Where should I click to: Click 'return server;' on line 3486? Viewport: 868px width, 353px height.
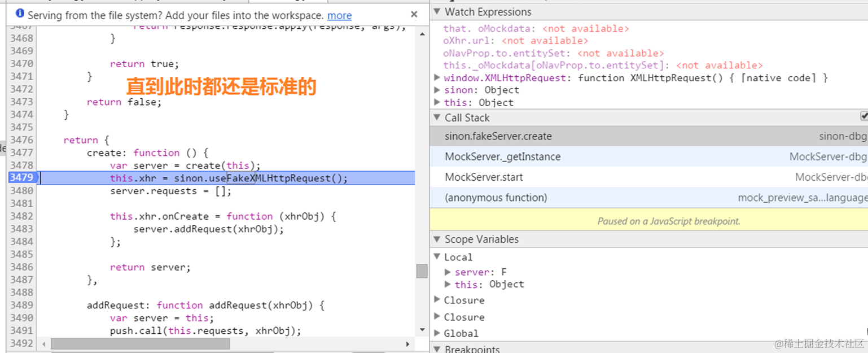point(150,267)
